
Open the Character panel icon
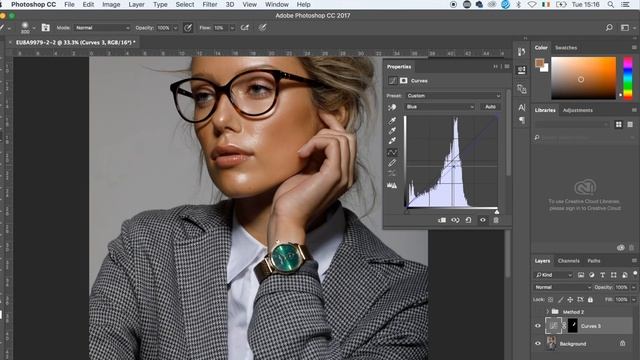coord(522,107)
